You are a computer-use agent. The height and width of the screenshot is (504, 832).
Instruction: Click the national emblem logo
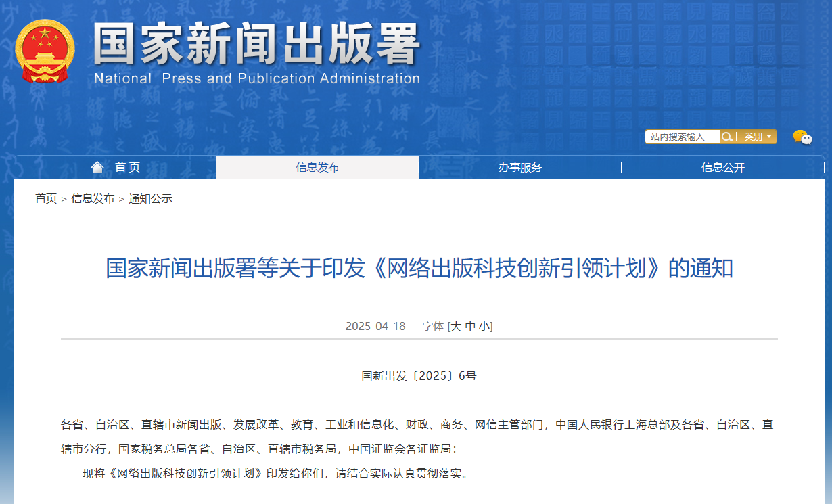click(x=45, y=51)
